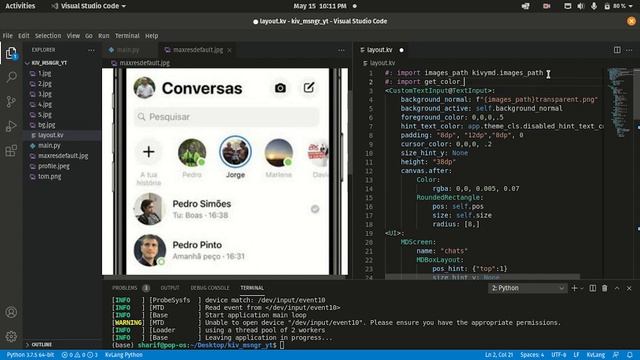Screen dimensions: 640x360
Task: Split the terminal panel
Action: [593, 288]
